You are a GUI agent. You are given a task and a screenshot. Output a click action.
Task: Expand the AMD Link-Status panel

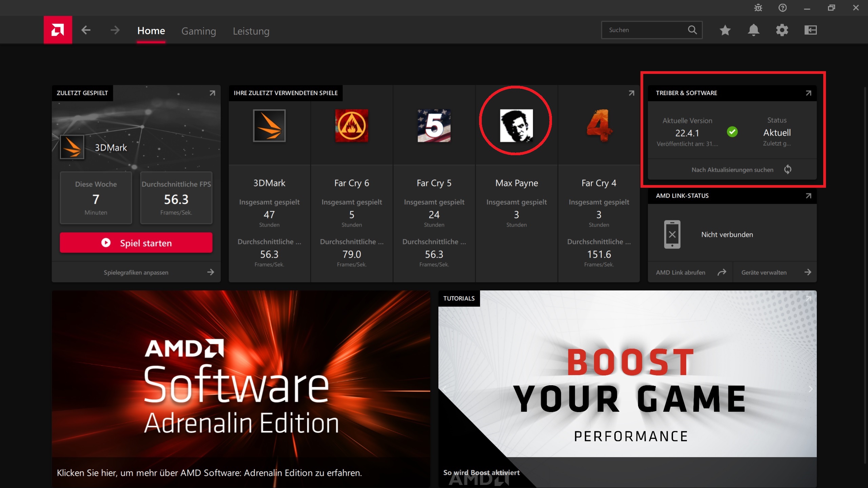(x=808, y=196)
